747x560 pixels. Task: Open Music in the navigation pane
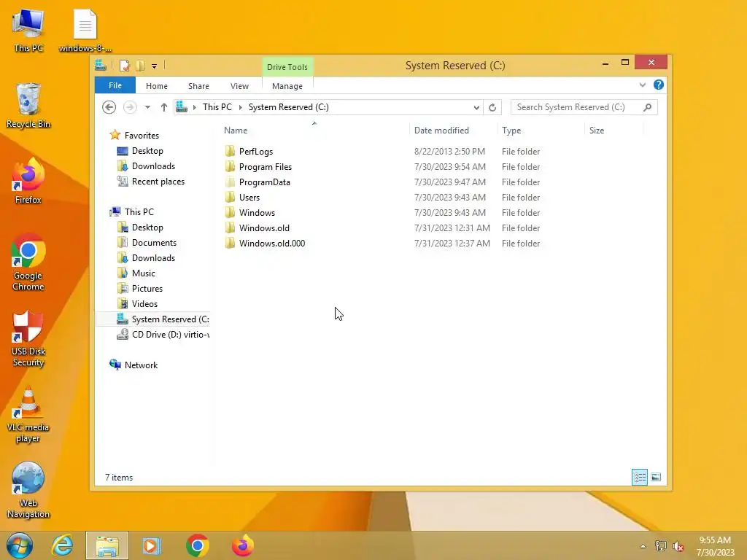click(144, 273)
